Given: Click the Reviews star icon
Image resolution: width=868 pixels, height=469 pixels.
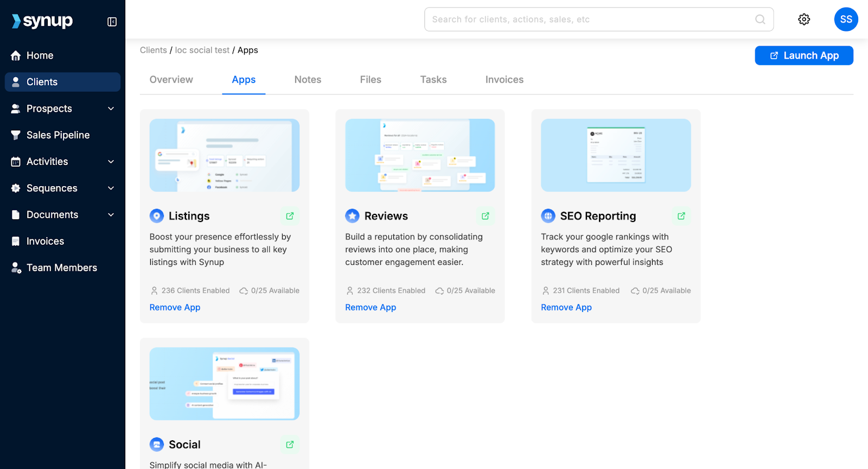Looking at the screenshot, I should click(x=353, y=216).
